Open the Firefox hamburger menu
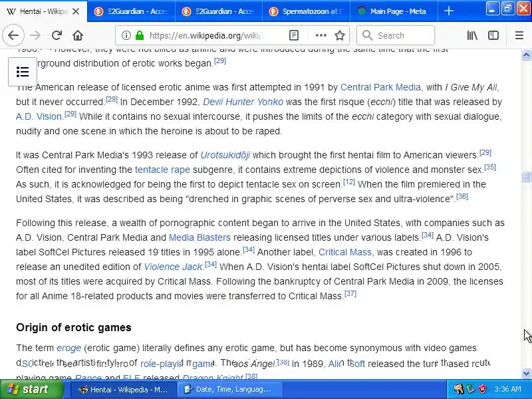 pos(519,35)
